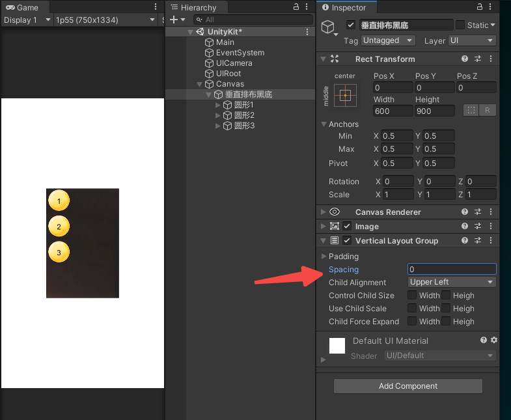
Task: Open the Game panel options menu
Action: [156, 7]
